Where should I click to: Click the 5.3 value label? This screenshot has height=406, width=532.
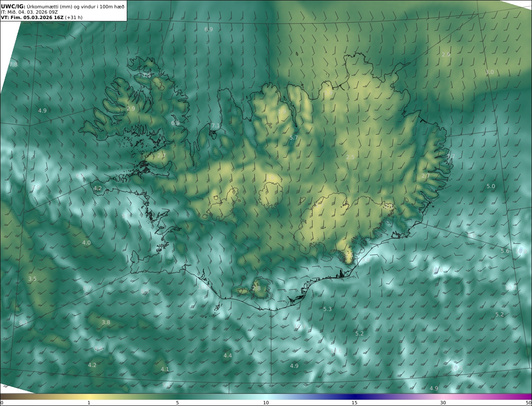point(328,309)
